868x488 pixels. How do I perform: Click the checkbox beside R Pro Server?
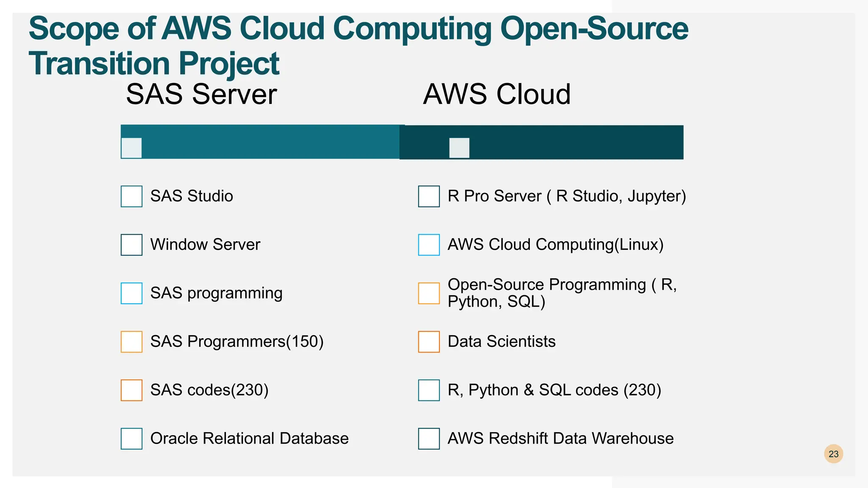[429, 196]
